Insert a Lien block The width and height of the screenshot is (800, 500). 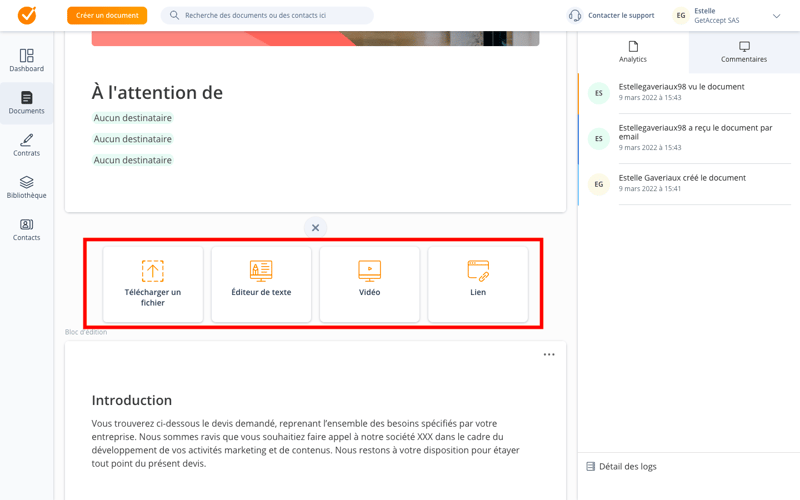pyautogui.click(x=478, y=284)
